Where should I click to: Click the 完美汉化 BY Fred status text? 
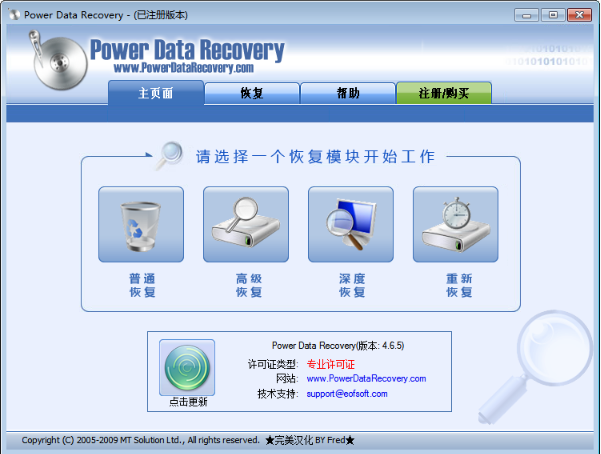(x=310, y=440)
